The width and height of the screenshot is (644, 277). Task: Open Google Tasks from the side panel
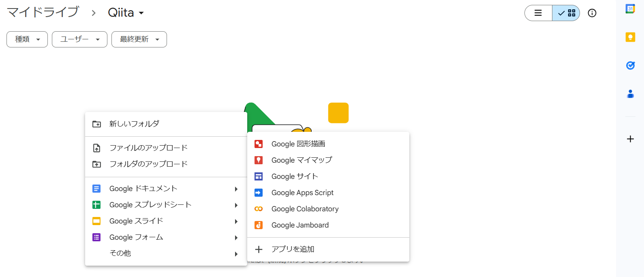630,65
